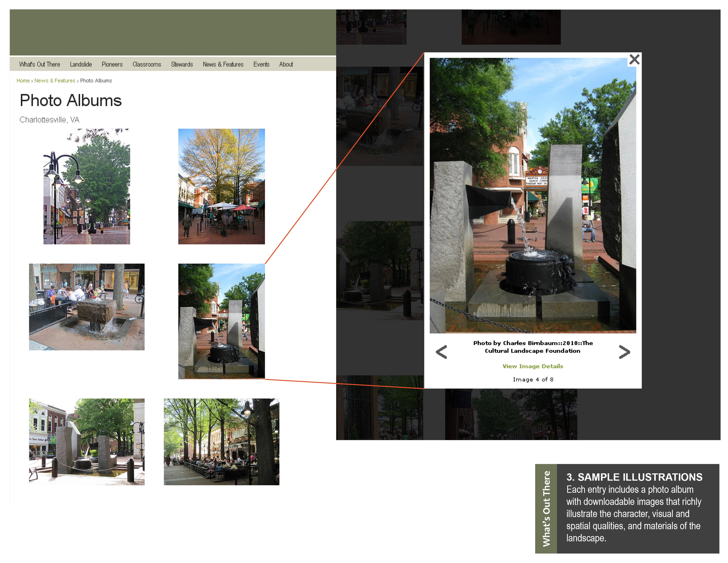This screenshot has width=728, height=563.
Task: Follow the News & Features breadcrumb link
Action: tap(55, 81)
